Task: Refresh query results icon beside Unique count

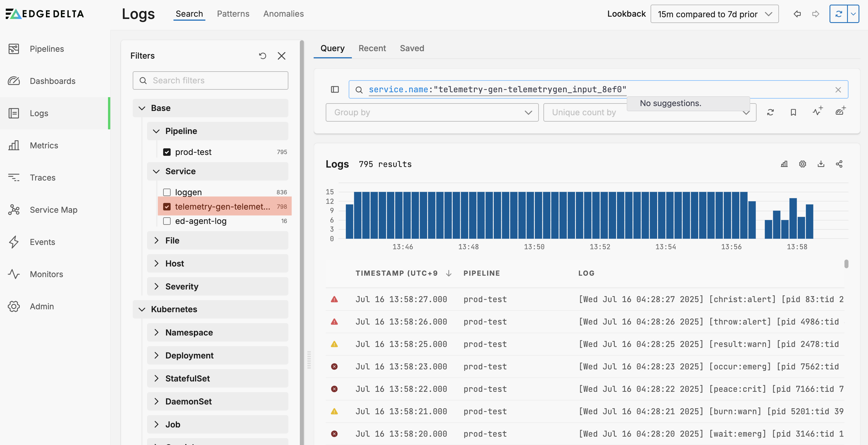Action: [x=770, y=112]
